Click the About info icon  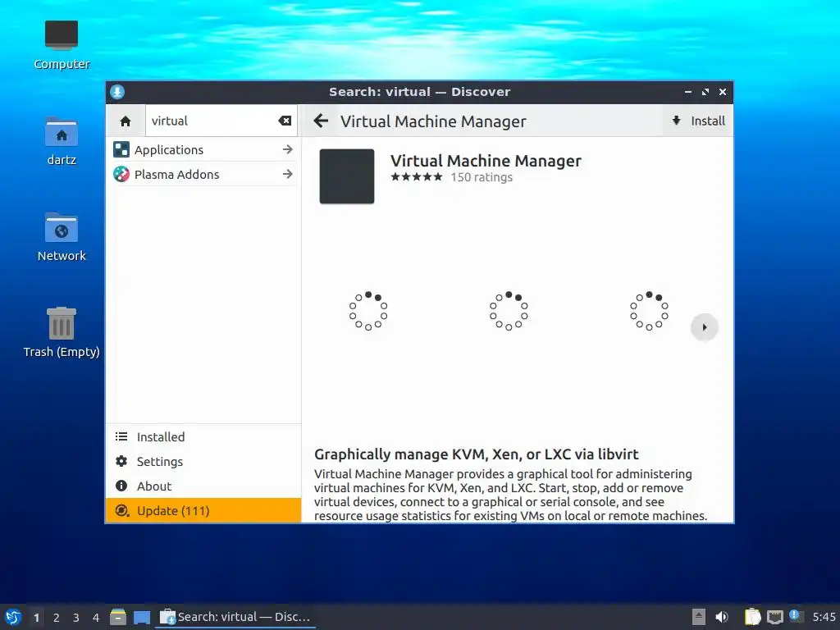tap(121, 486)
